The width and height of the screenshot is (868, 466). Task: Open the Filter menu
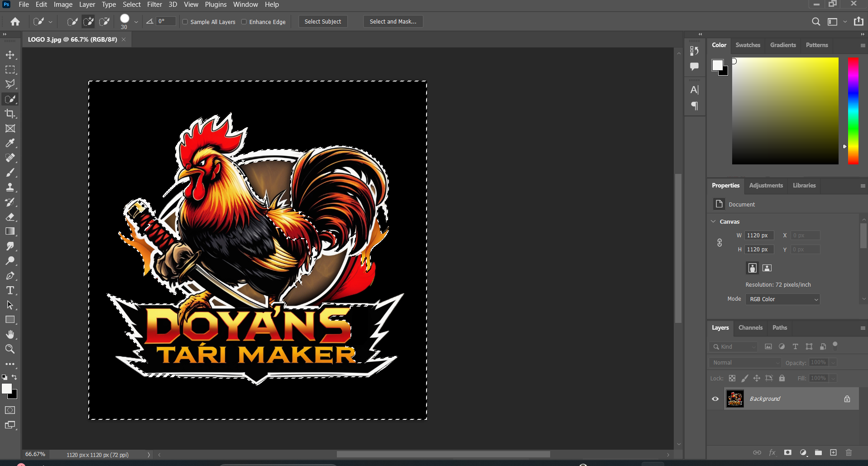coord(154,5)
